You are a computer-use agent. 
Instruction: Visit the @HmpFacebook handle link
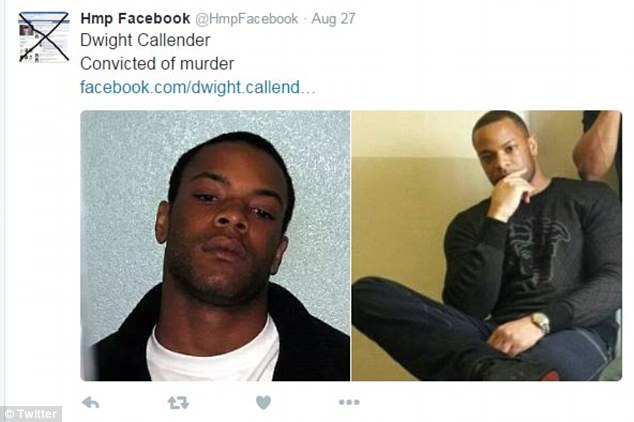pyautogui.click(x=247, y=19)
